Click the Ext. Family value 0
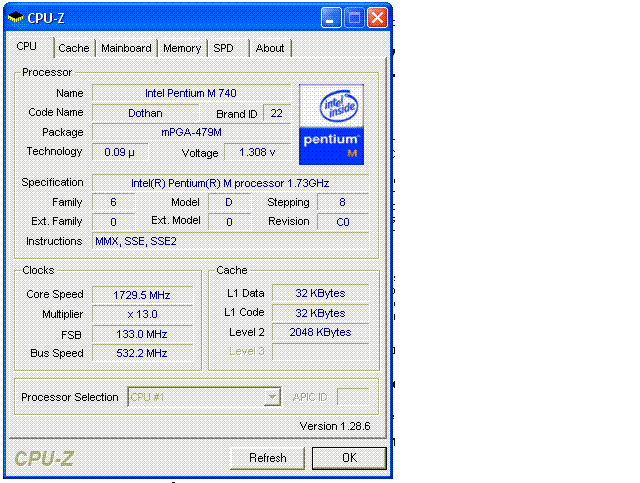 [x=113, y=222]
